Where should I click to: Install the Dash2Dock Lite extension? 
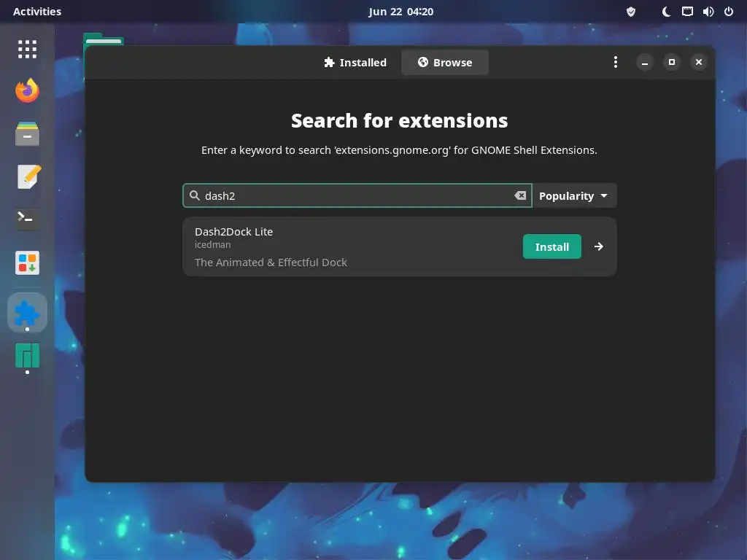coord(551,246)
